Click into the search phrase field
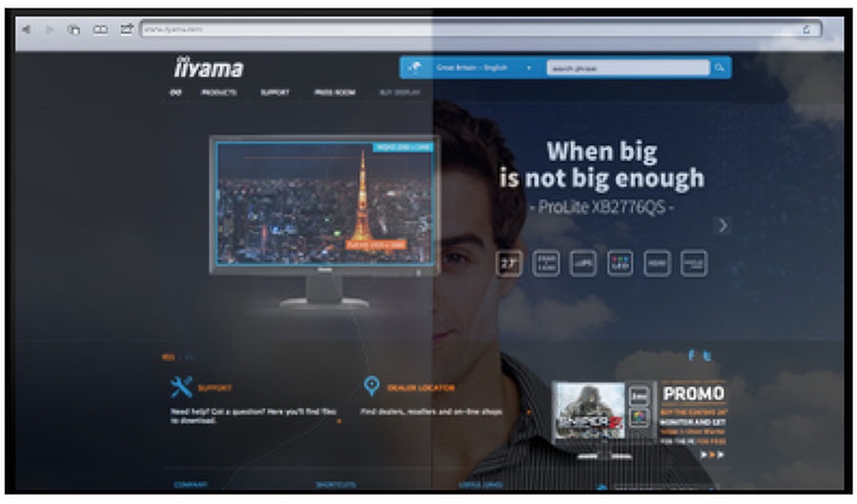This screenshot has height=504, width=857. click(x=628, y=69)
